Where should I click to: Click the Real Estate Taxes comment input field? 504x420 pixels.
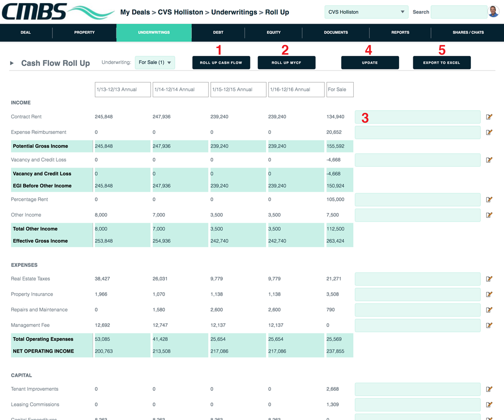tap(417, 279)
